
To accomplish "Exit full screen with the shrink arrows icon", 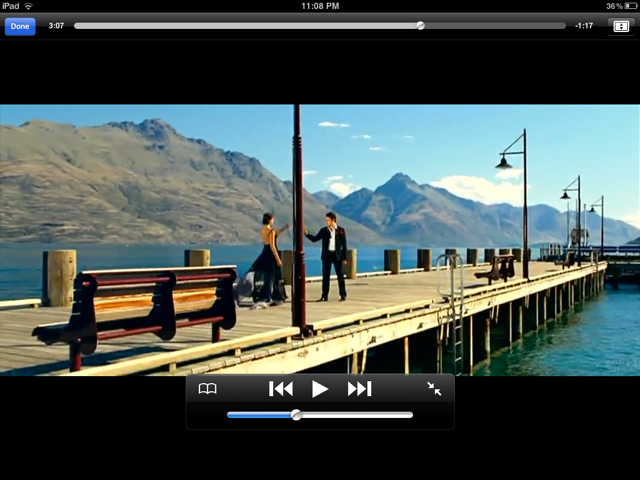I will pyautogui.click(x=434, y=389).
